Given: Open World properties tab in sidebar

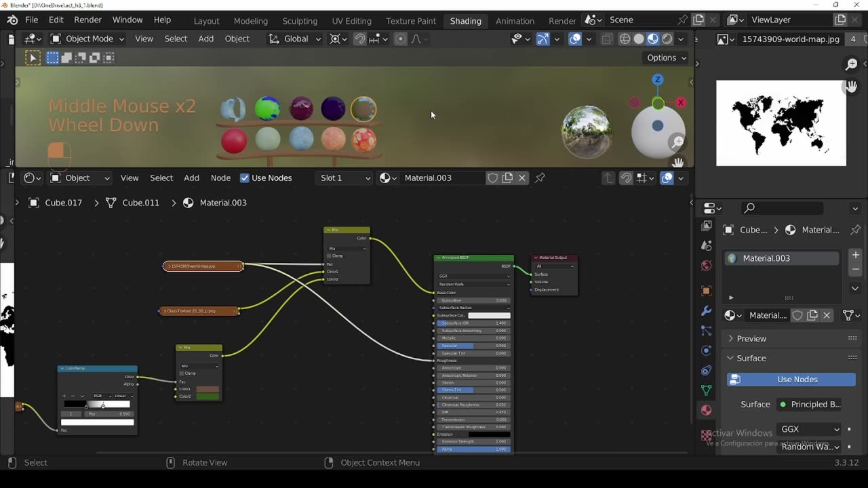Looking at the screenshot, I should point(707,266).
